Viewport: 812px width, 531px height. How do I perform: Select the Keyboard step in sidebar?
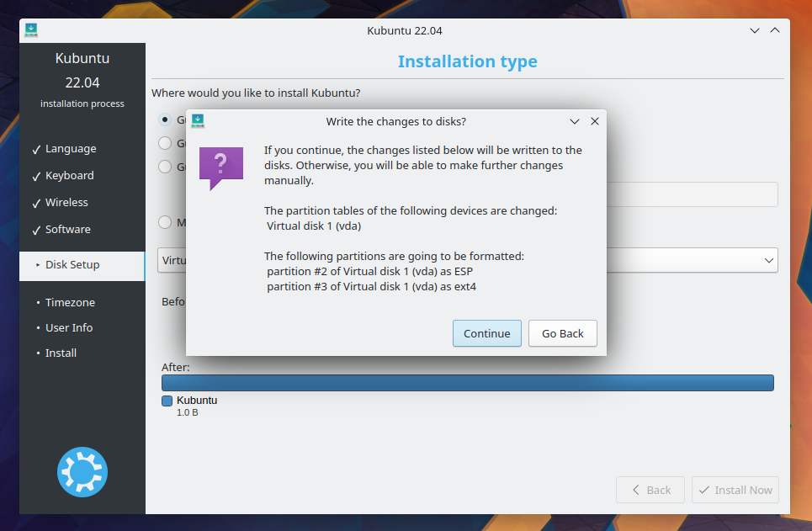pyautogui.click(x=70, y=176)
